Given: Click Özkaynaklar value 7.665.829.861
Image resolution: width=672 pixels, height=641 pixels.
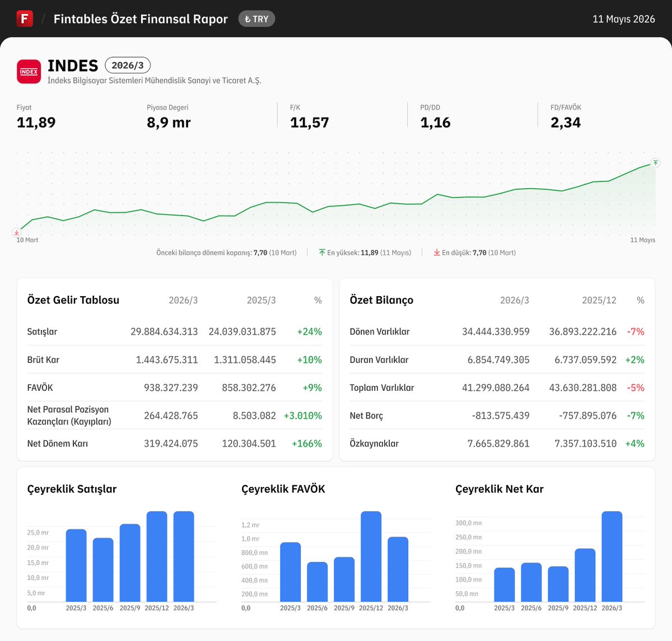Looking at the screenshot, I should coord(498,443).
